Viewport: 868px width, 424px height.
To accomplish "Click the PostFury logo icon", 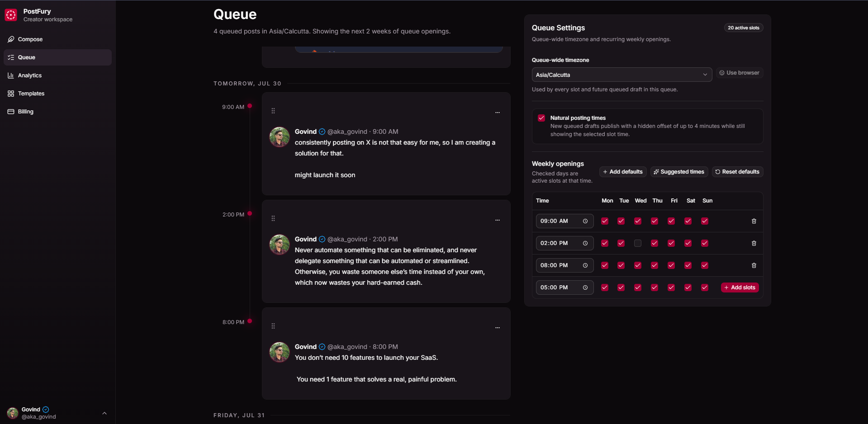I will coord(11,15).
